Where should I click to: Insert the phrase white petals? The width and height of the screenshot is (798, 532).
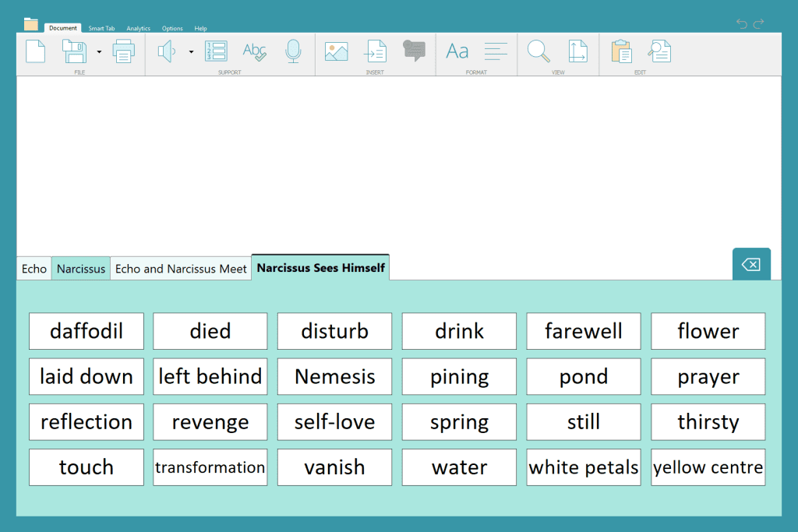click(583, 467)
